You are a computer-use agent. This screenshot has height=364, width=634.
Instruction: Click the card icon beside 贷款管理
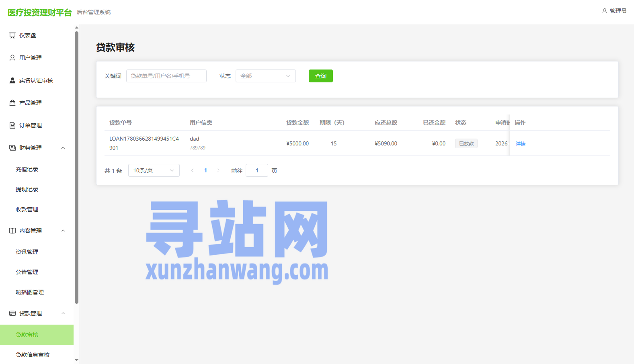pos(12,313)
